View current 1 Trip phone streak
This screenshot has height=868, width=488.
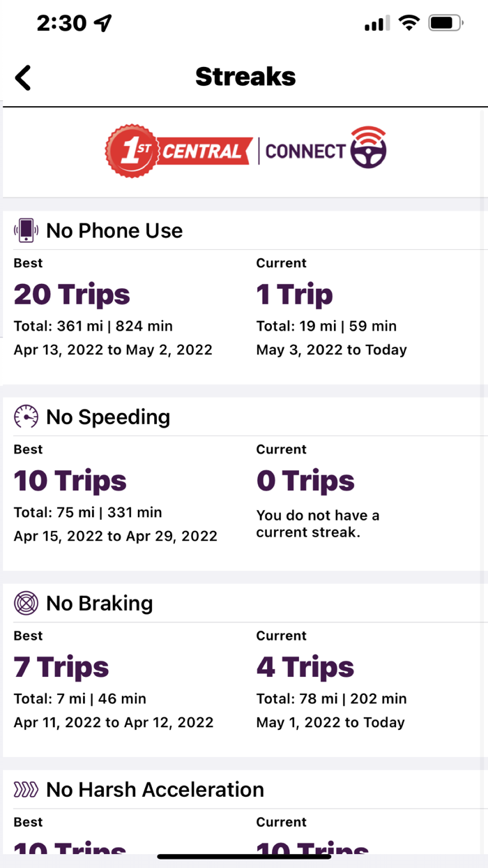tap(294, 294)
